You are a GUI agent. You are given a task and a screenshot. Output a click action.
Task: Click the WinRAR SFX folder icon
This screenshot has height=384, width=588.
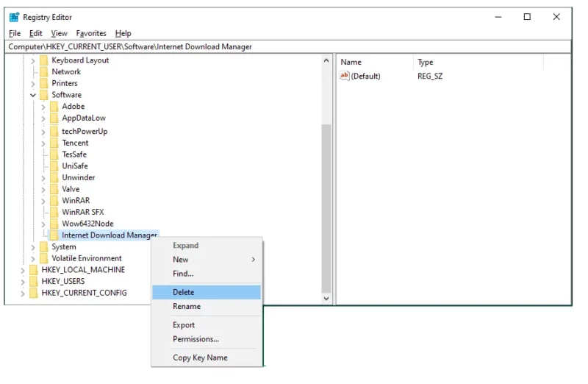54,212
